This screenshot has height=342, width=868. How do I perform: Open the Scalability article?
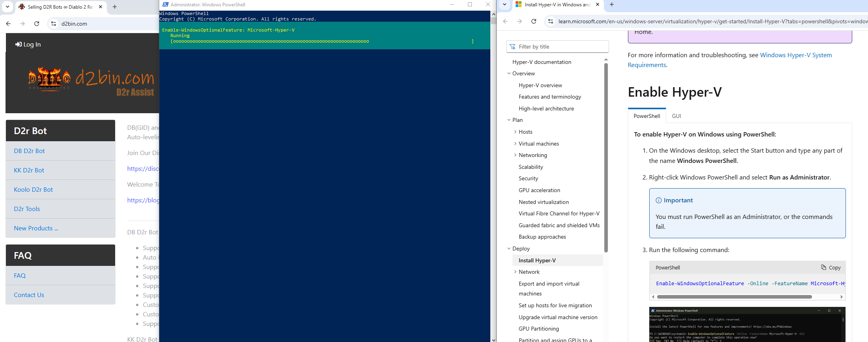[x=531, y=167]
